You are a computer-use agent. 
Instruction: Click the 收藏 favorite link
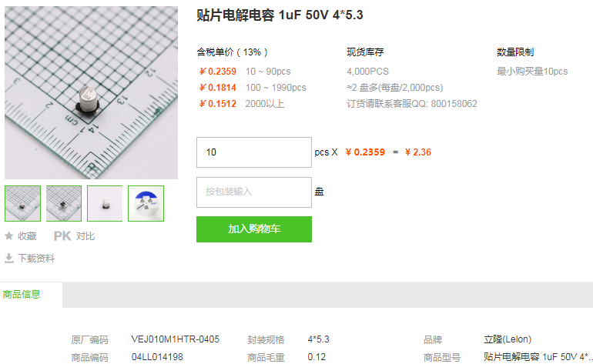(27, 236)
